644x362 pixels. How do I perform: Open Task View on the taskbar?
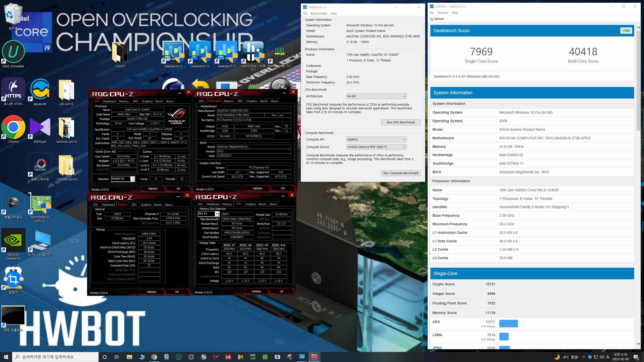117,357
